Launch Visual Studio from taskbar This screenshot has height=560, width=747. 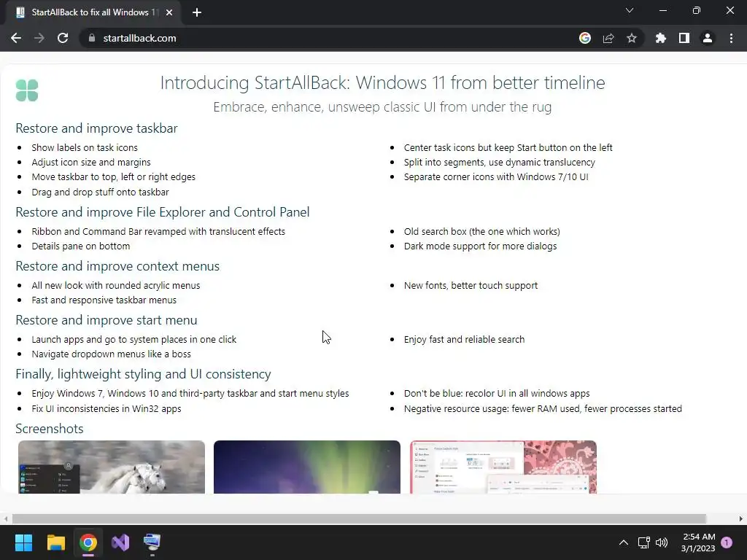120,542
